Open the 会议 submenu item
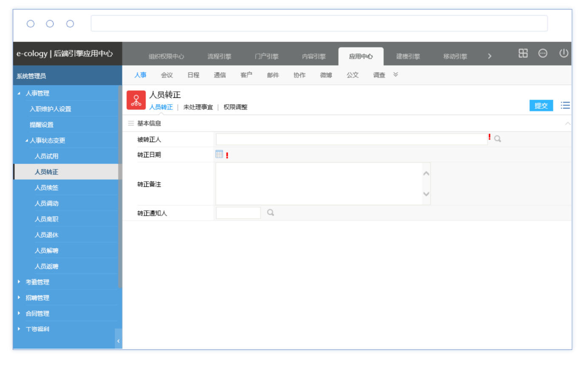 [x=167, y=75]
